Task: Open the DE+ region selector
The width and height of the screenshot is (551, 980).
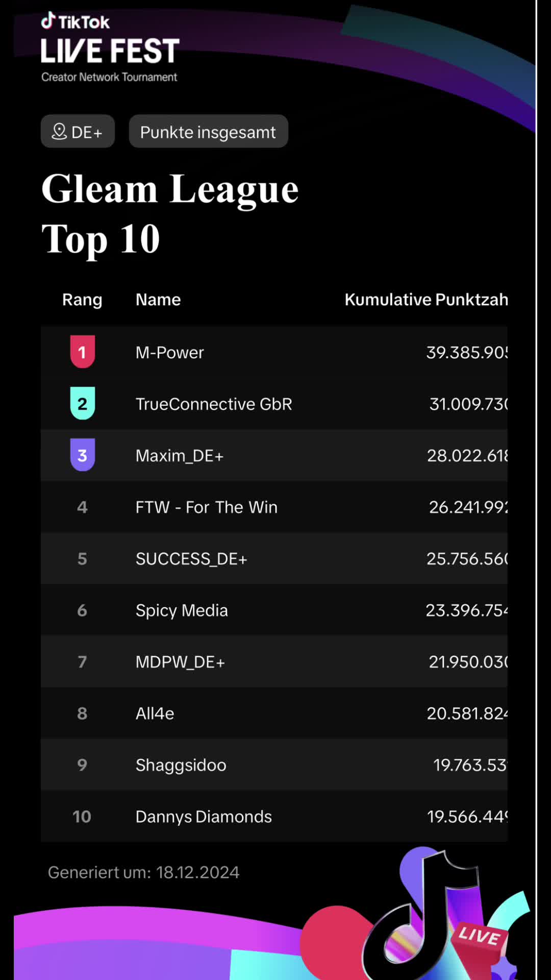Action: click(x=78, y=132)
